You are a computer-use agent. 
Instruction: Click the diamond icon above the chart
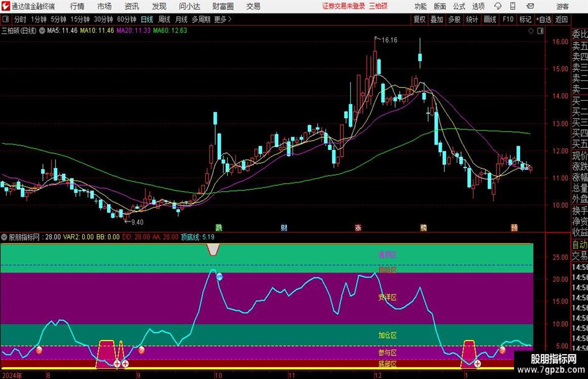[531, 30]
